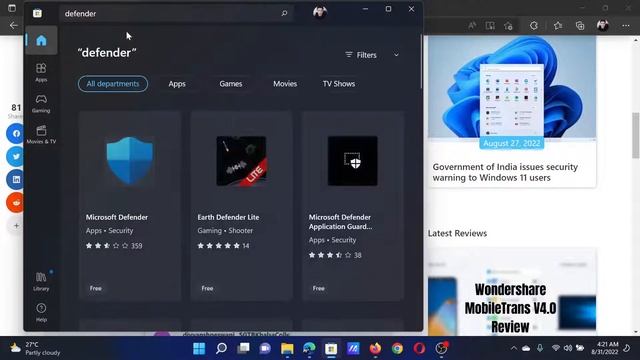Add page to favorites in Edge
Viewport: 640px width, 360px height.
508,26
